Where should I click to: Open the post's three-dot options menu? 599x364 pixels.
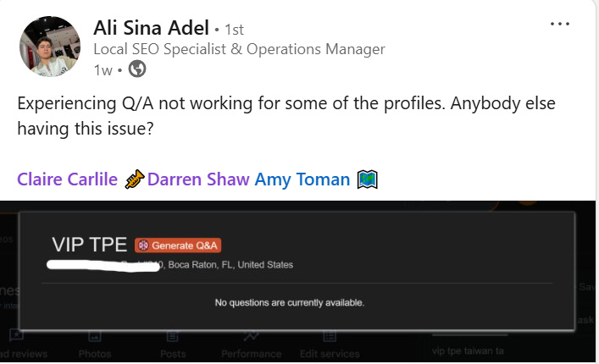pos(560,25)
